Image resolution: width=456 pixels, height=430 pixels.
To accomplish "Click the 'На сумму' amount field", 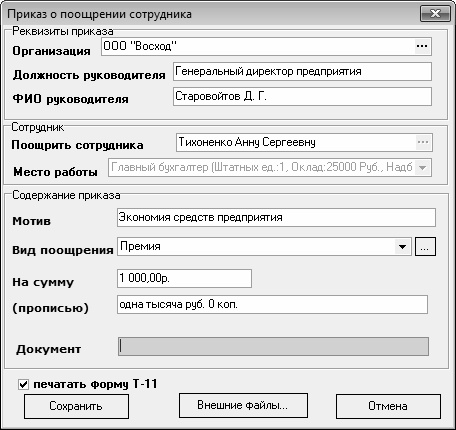I will coord(184,278).
